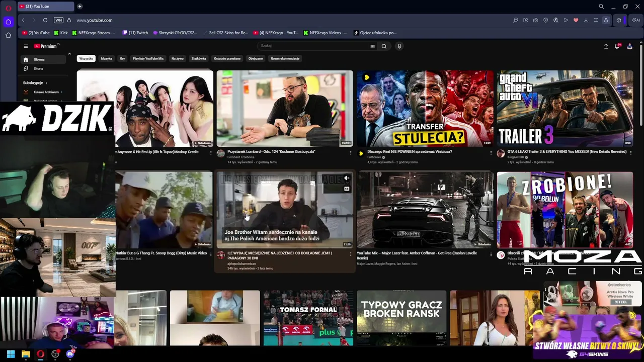Select the Ostatnio przesłane filter chip
The image size is (644, 362).
227,58
